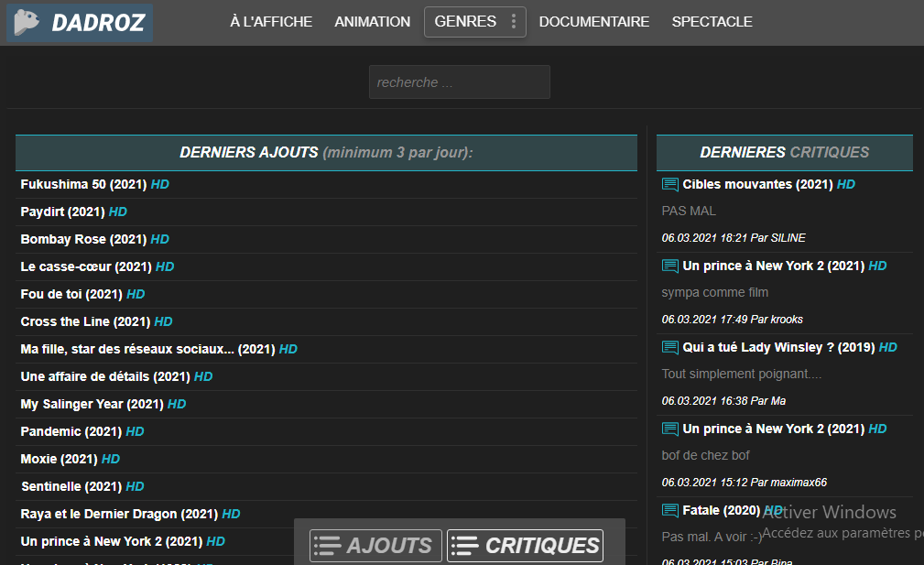Open Fatale (2020) critique
924x565 pixels.
[722, 510]
